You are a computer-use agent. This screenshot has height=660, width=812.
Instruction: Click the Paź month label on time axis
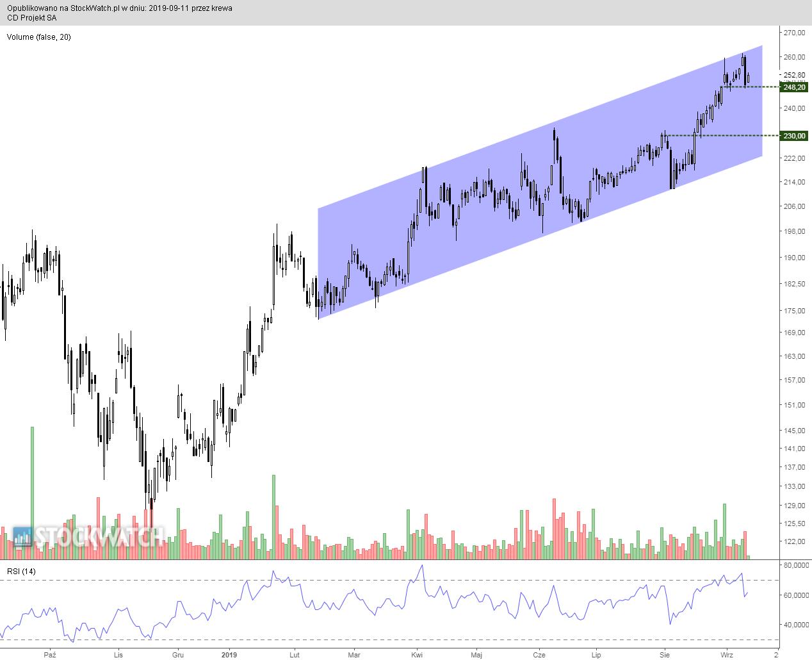click(x=51, y=654)
